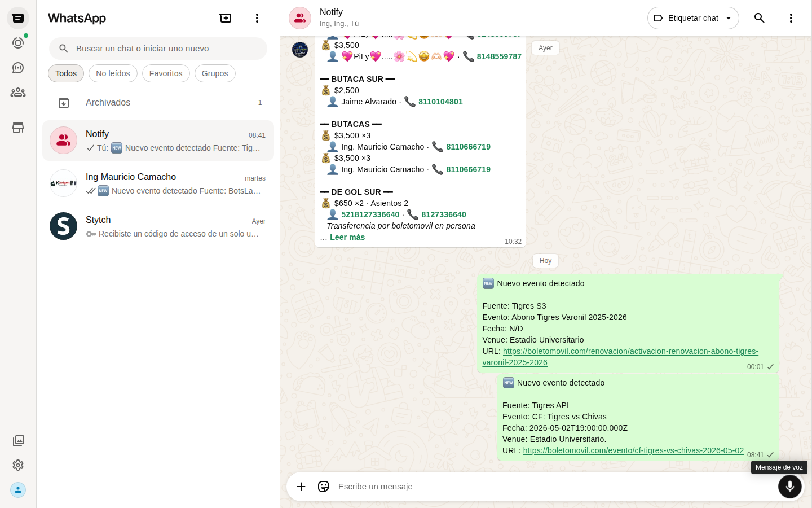Viewport: 812px width, 508px height.
Task: Filter chats by Favoritos
Action: [166, 73]
